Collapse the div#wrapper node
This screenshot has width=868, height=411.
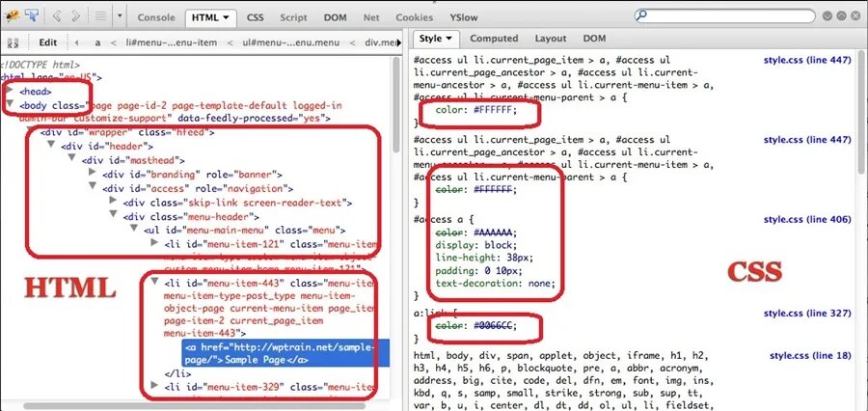coord(30,130)
